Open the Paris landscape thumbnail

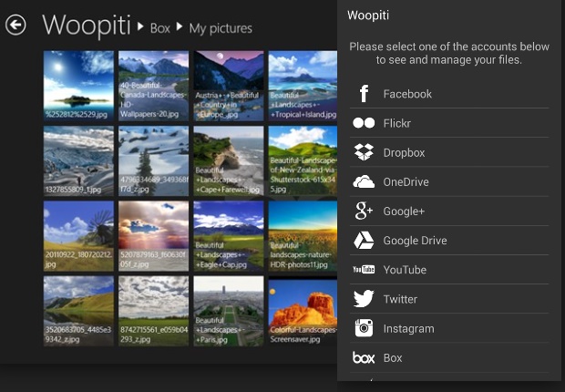pos(229,312)
